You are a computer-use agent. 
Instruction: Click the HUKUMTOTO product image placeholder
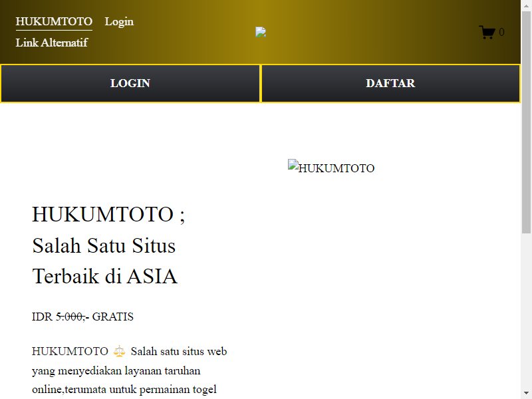click(x=331, y=167)
